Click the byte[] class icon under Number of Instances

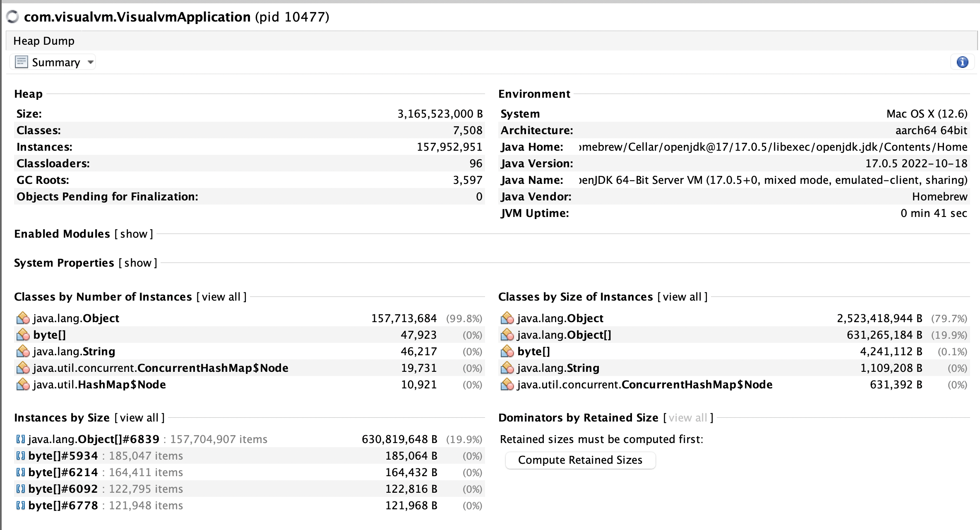tap(23, 335)
